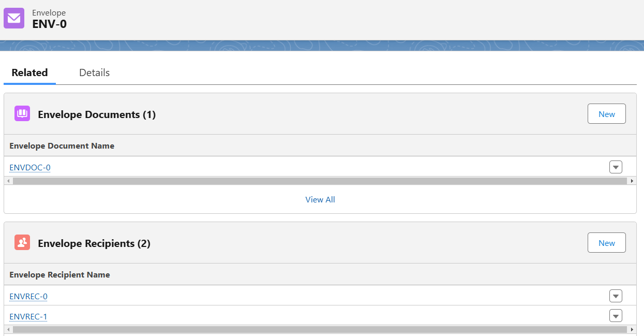This screenshot has width=644, height=336.
Task: Open the ENVREC-0 row actions dropdown
Action: [616, 296]
